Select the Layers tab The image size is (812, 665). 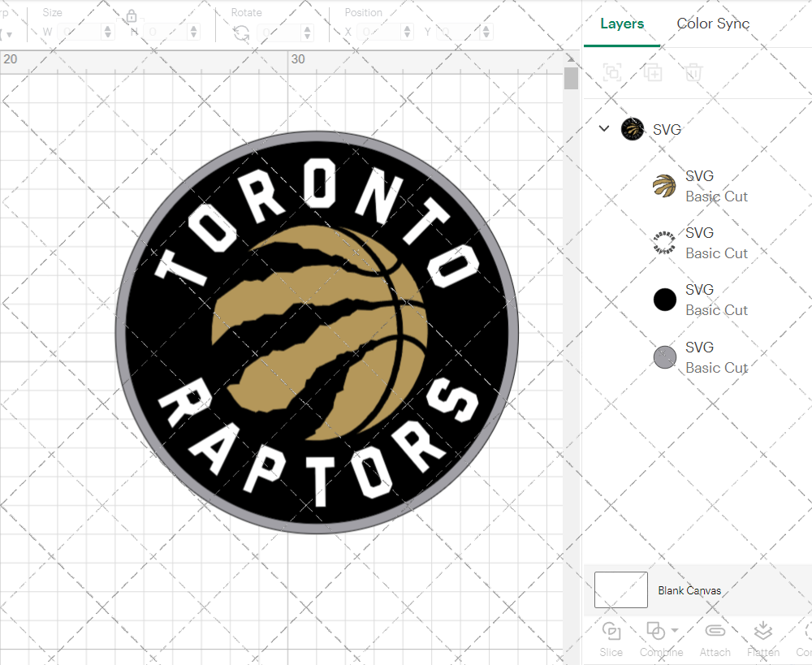click(x=622, y=24)
